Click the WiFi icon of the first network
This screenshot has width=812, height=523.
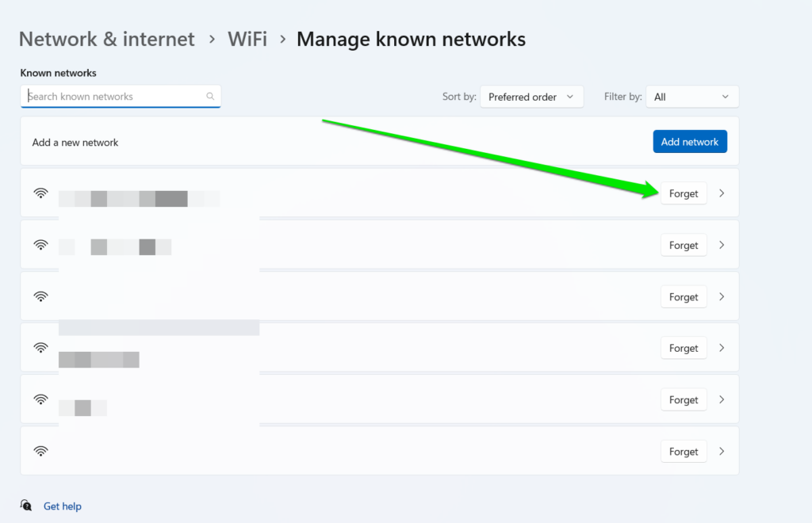point(41,193)
